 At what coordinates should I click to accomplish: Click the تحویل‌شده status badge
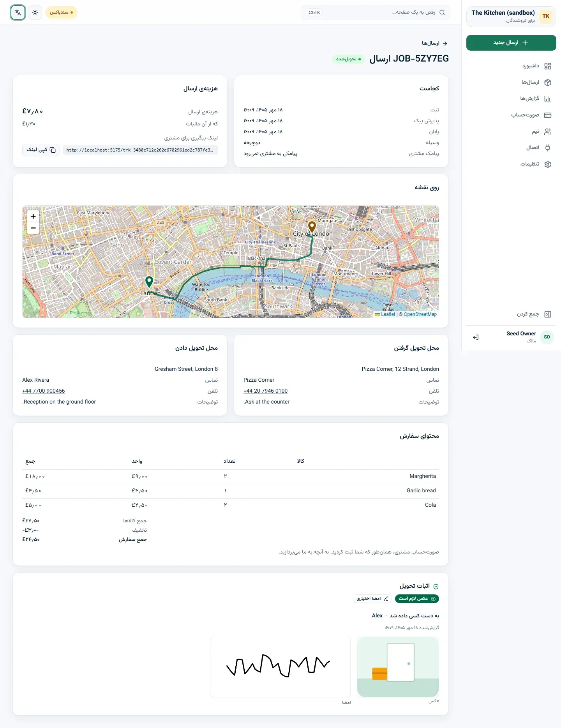[348, 59]
